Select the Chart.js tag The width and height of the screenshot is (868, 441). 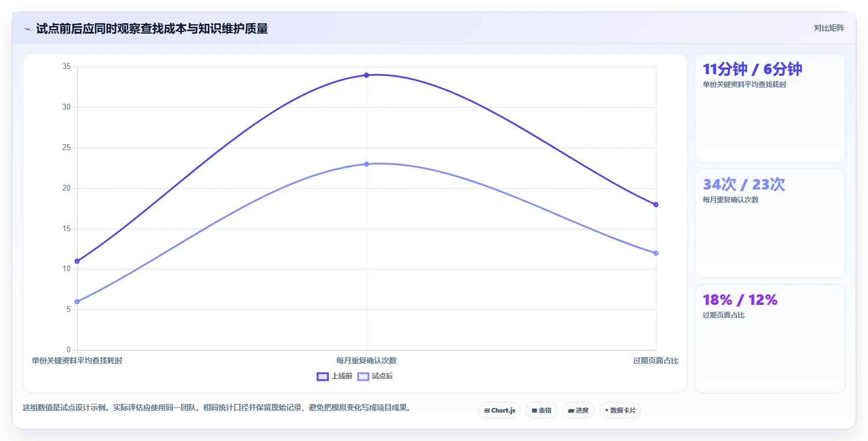point(499,410)
